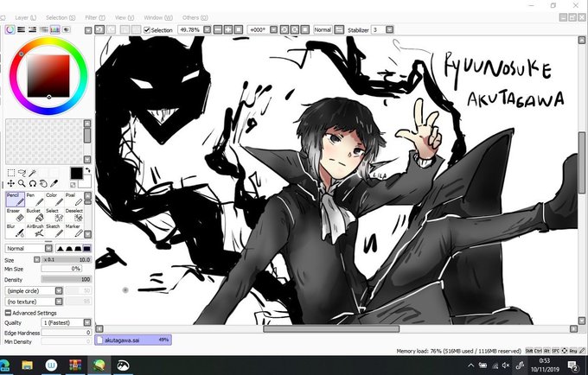Open the no texture dropdown
The height and width of the screenshot is (375, 588).
click(34, 302)
